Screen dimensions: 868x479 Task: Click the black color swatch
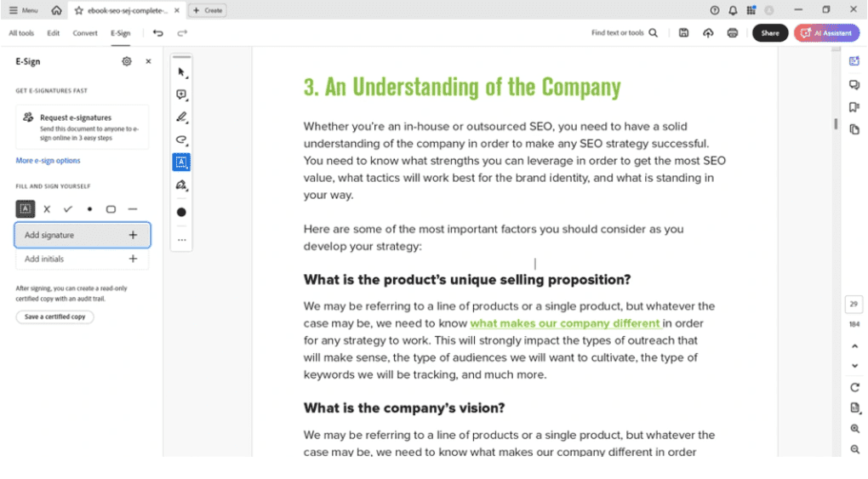181,212
